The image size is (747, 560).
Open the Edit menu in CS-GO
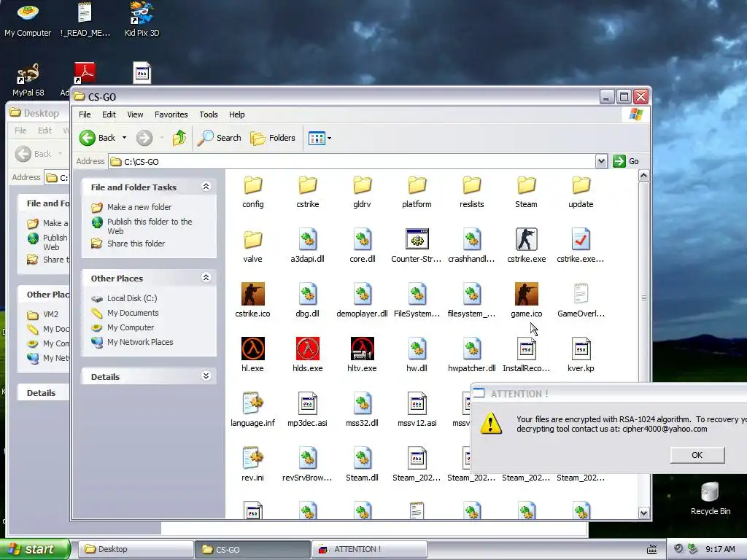coord(109,114)
